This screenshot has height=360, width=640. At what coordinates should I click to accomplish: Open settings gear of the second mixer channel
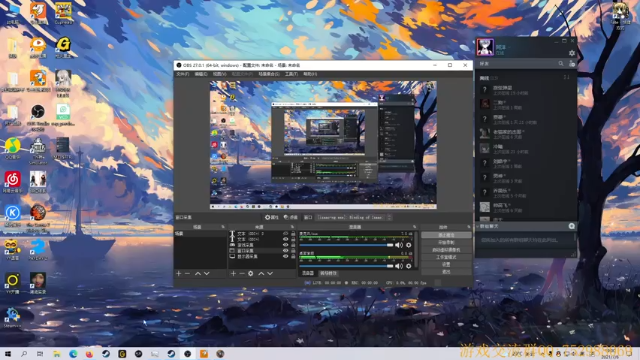tap(409, 266)
